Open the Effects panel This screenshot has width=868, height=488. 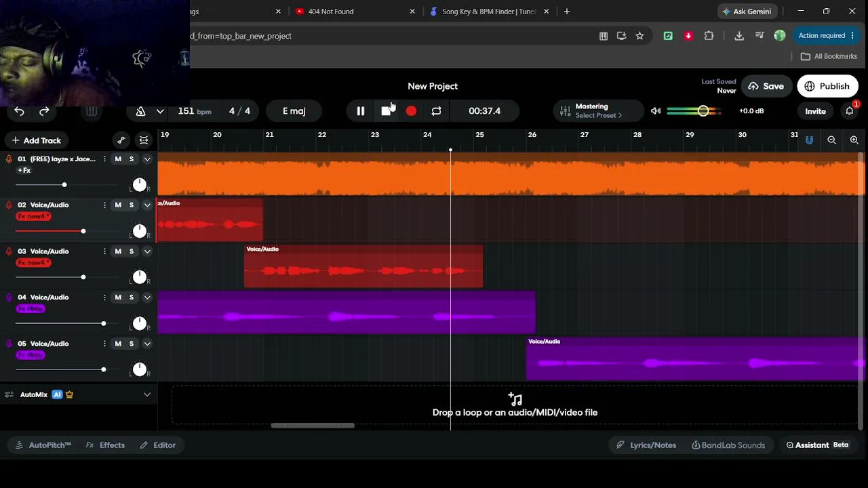[x=105, y=445]
